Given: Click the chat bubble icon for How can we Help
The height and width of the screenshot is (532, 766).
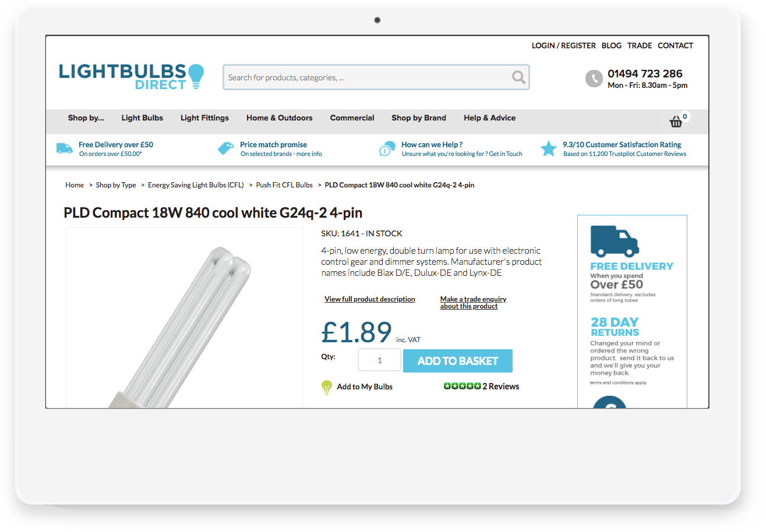Looking at the screenshot, I should pos(387,149).
